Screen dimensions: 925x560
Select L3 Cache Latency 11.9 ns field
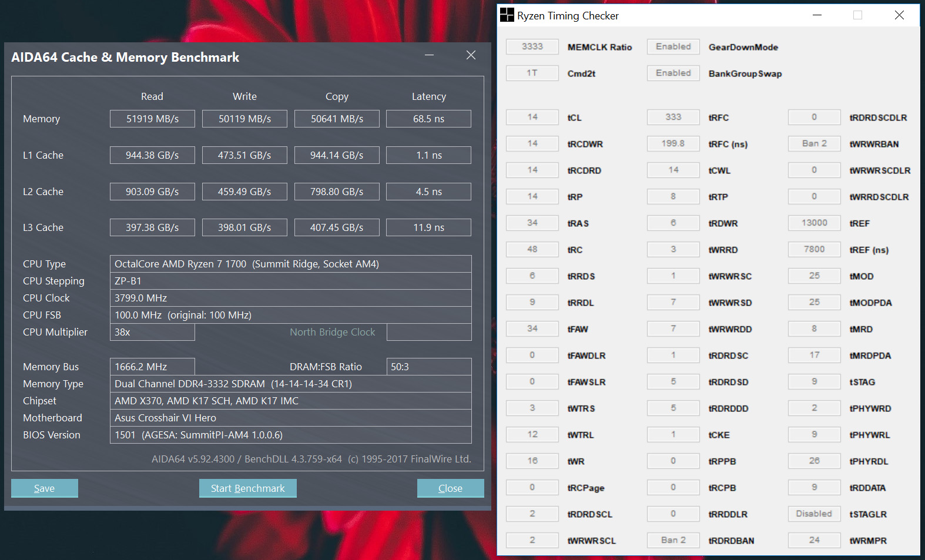pos(428,227)
